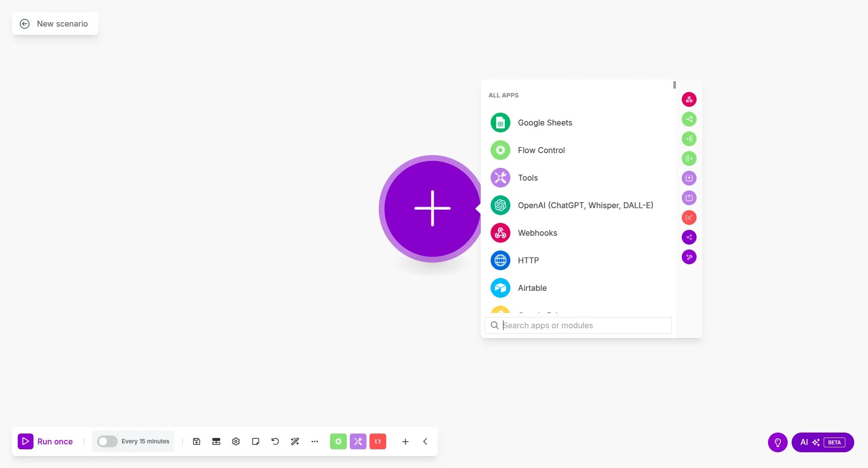Select Google Sheets from the app list
The image size is (868, 468).
545,123
